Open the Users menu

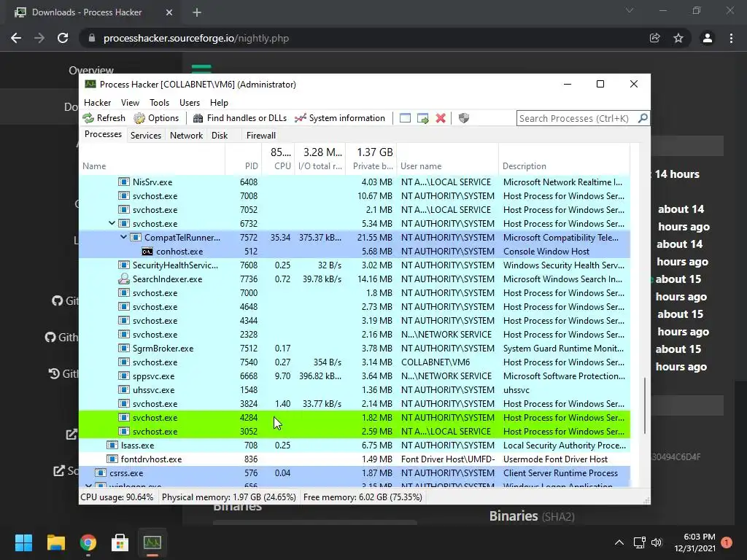tap(190, 102)
